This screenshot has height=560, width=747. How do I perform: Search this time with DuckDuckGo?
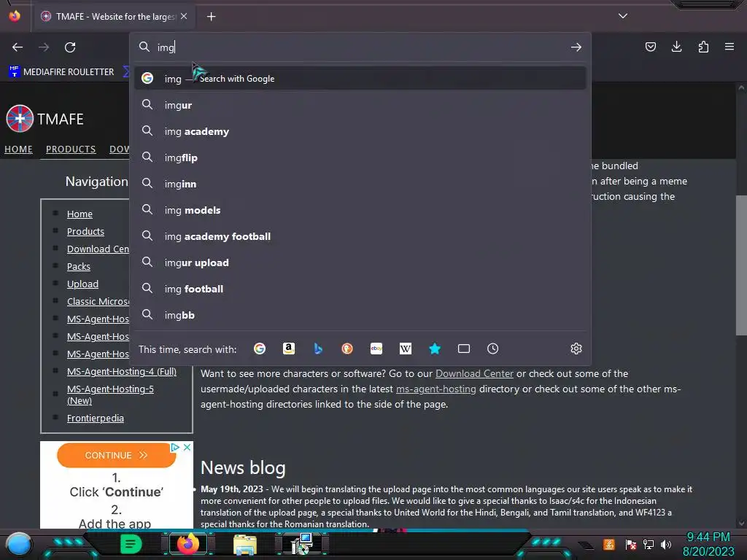347,349
